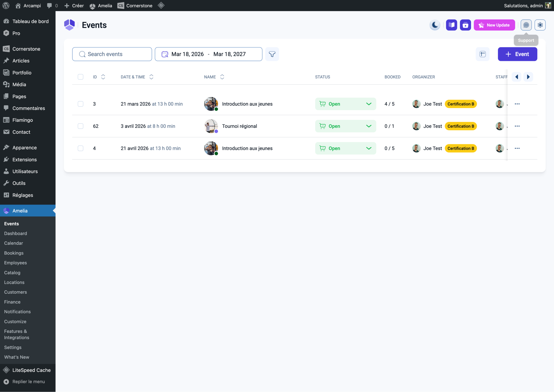
Task: Tick the checkbox for event ID 4
Action: click(81, 148)
